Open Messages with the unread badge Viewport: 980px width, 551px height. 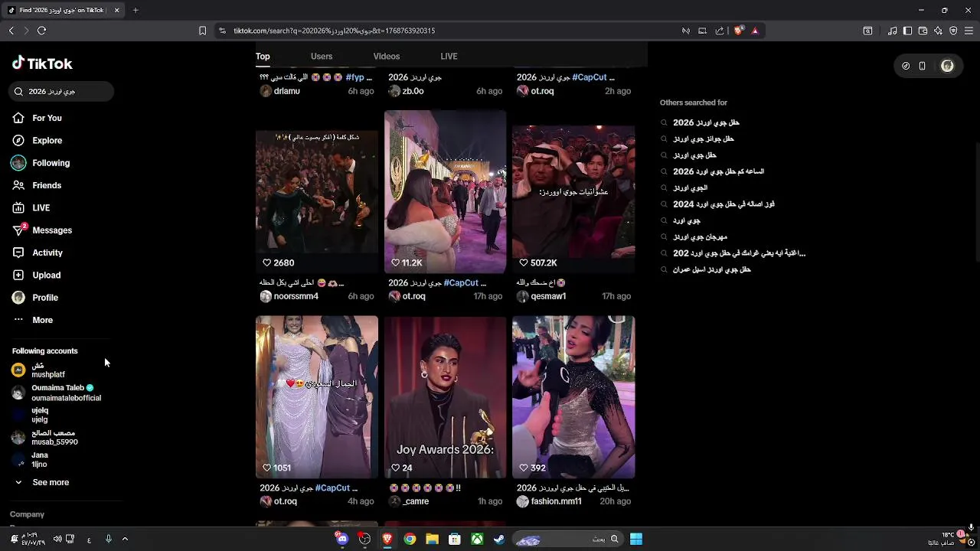tap(51, 230)
